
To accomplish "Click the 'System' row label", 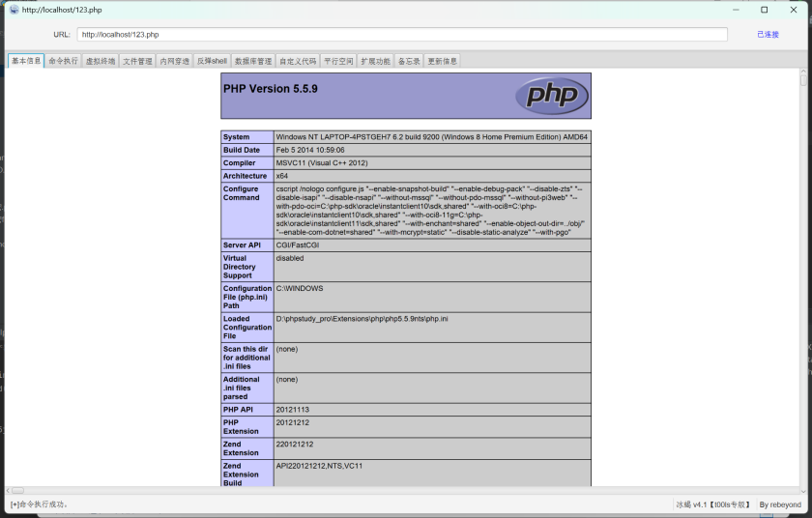I will pyautogui.click(x=236, y=137).
